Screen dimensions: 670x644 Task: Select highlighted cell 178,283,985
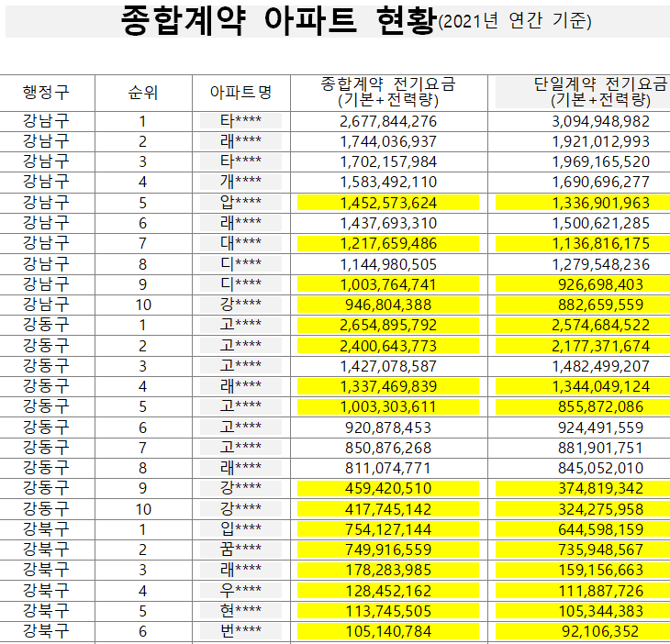click(388, 571)
